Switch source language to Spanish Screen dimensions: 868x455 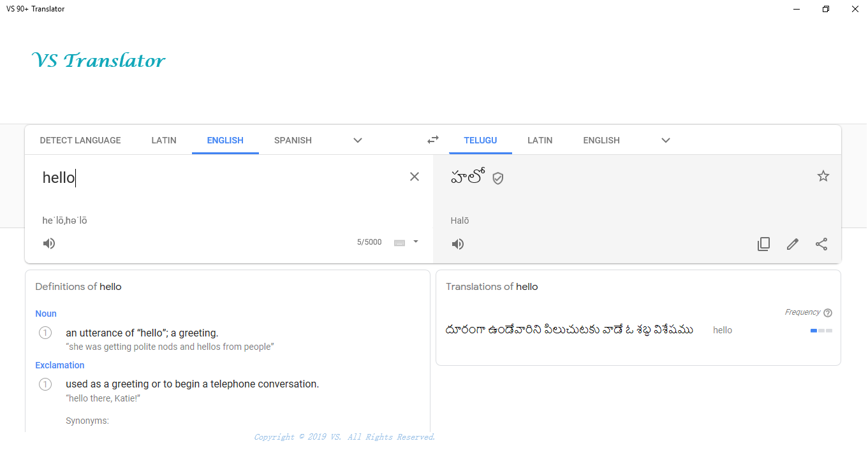pos(293,140)
